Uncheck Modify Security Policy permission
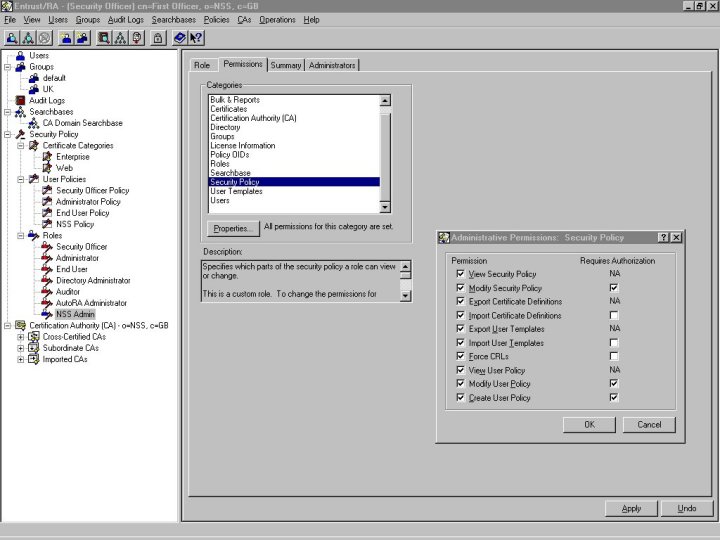Screen dimensions: 720x540 point(461,287)
